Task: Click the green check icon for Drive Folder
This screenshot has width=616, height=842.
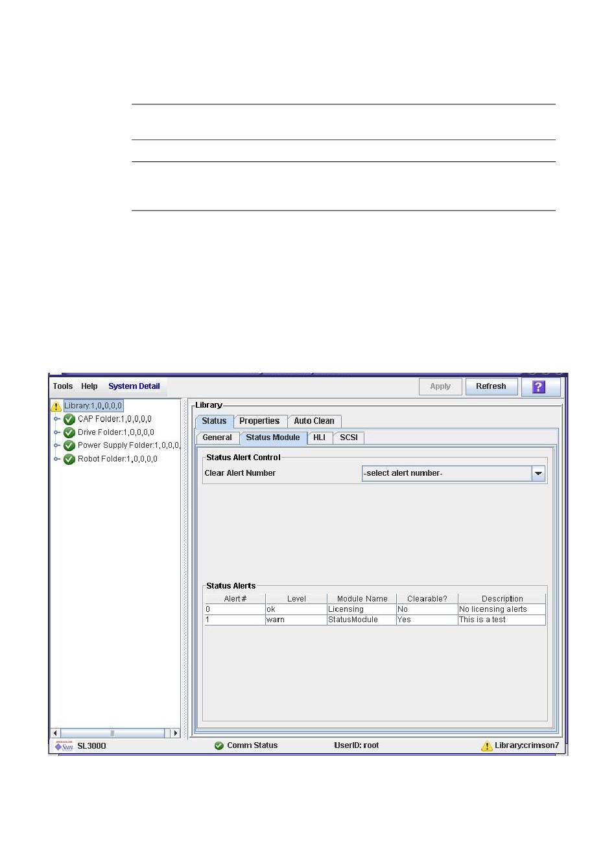Action: (x=69, y=432)
